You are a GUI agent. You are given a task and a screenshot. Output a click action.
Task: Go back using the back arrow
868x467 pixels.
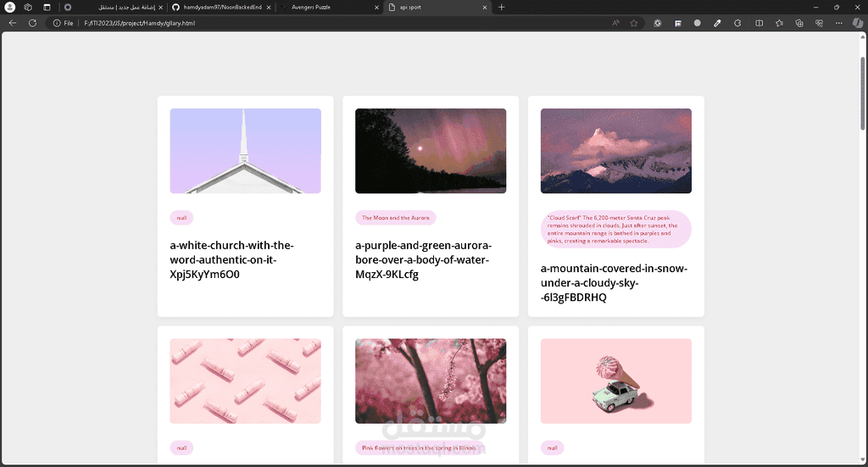pos(12,23)
